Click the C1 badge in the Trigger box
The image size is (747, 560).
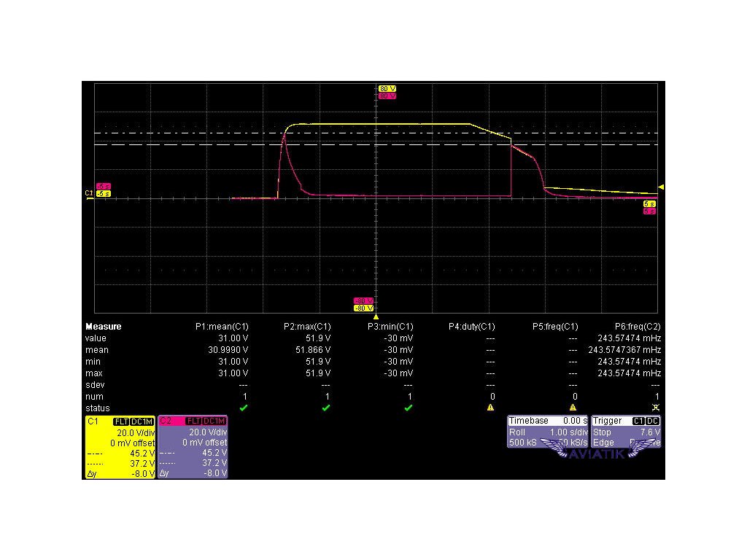tap(638, 421)
